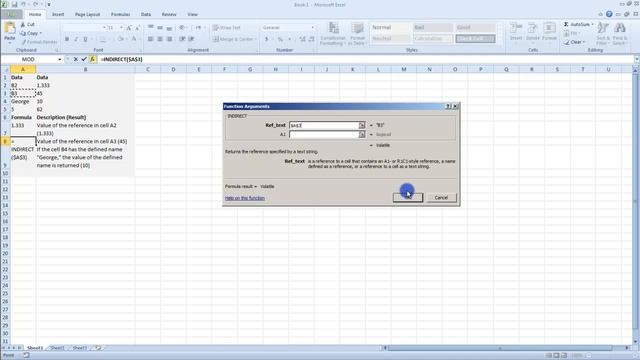Click the fx Insert Function icon

click(x=93, y=60)
